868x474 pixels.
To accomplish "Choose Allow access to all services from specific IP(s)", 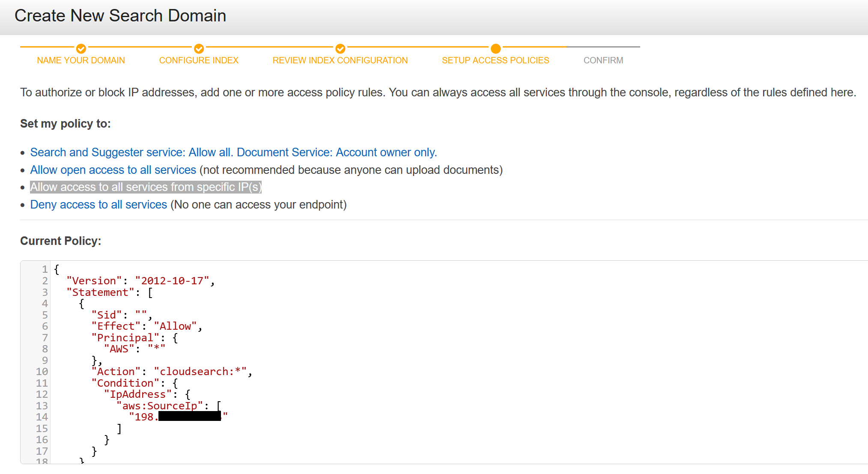I will click(146, 187).
